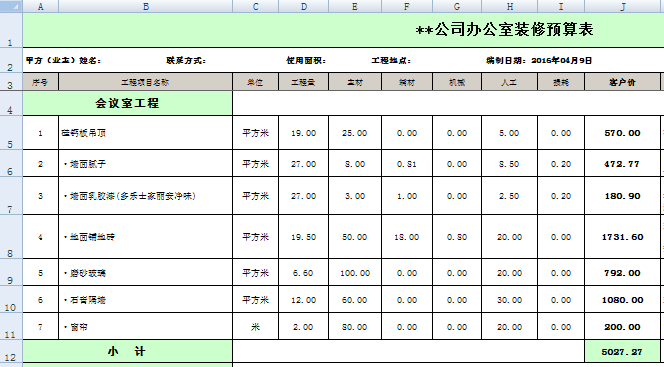Screen dimensions: 664x367
Task: Click the 甲方（业主）姓名 label
Action: (63, 61)
